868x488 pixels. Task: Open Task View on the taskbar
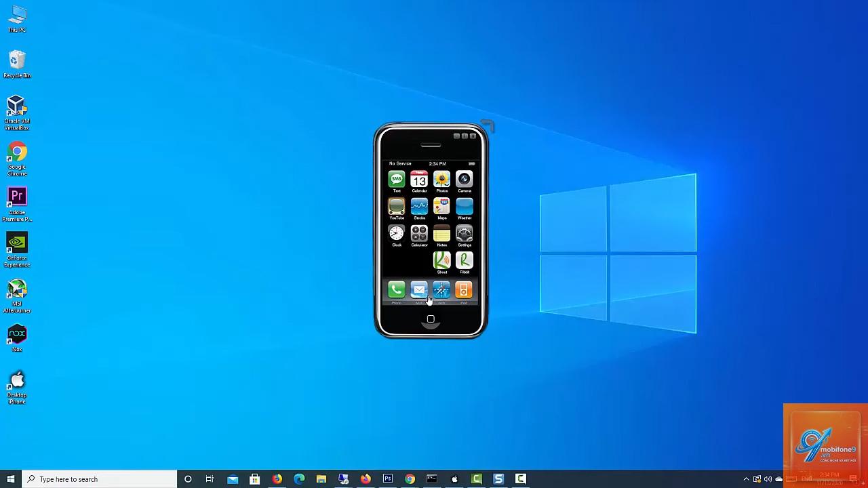pyautogui.click(x=210, y=479)
